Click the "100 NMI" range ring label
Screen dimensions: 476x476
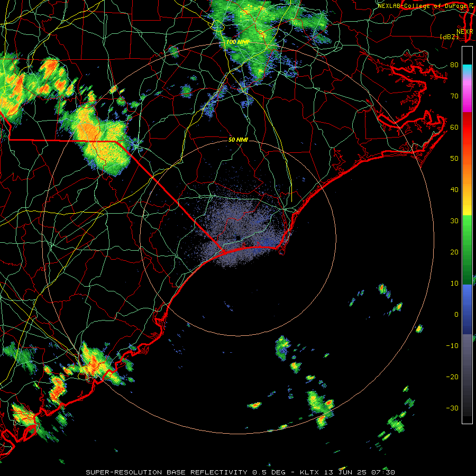click(x=237, y=42)
